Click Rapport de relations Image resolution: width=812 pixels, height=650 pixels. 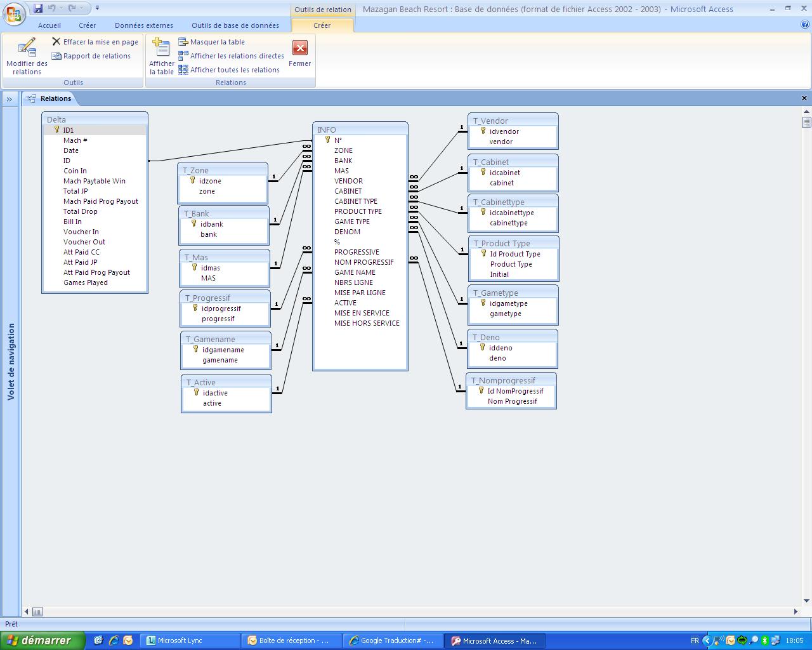coord(91,56)
